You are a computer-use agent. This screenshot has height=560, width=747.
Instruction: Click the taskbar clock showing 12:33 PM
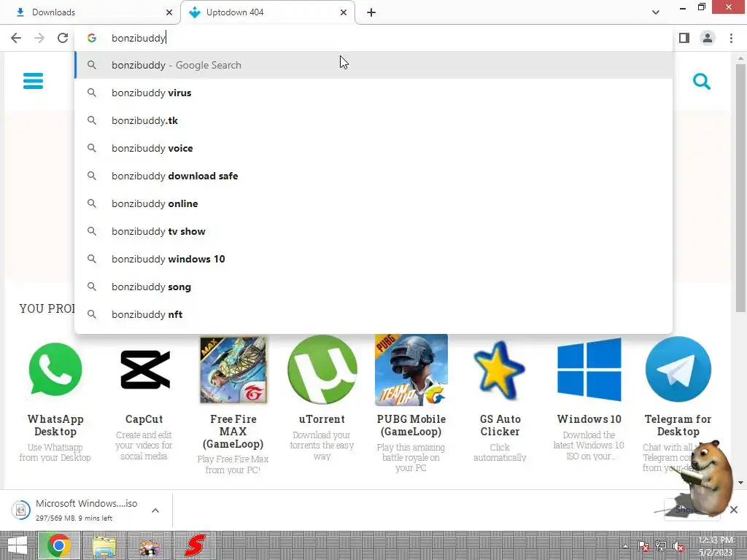click(716, 546)
